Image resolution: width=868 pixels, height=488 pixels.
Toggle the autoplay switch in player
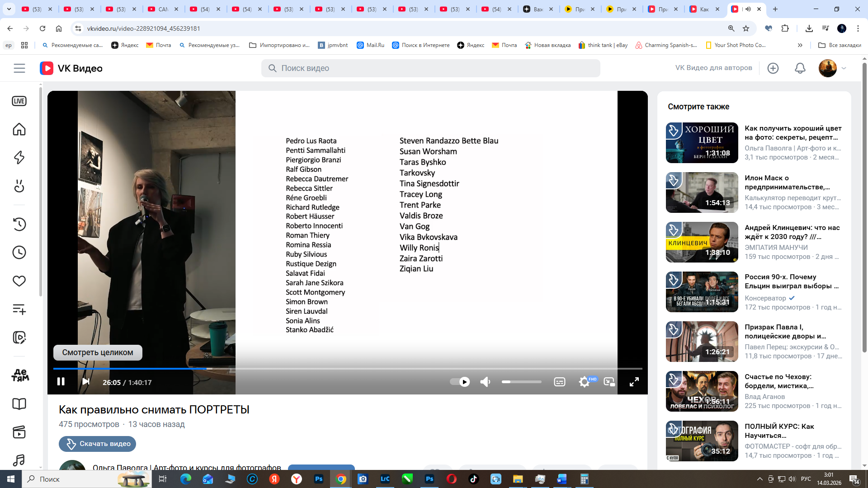(x=460, y=382)
